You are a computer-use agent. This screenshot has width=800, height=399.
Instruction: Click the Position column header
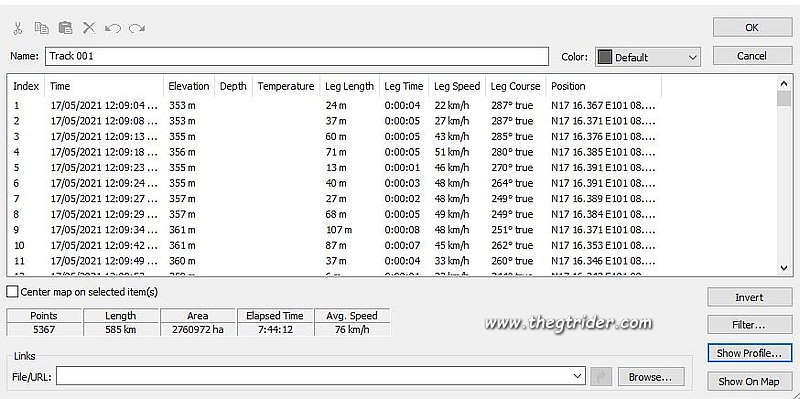(604, 86)
